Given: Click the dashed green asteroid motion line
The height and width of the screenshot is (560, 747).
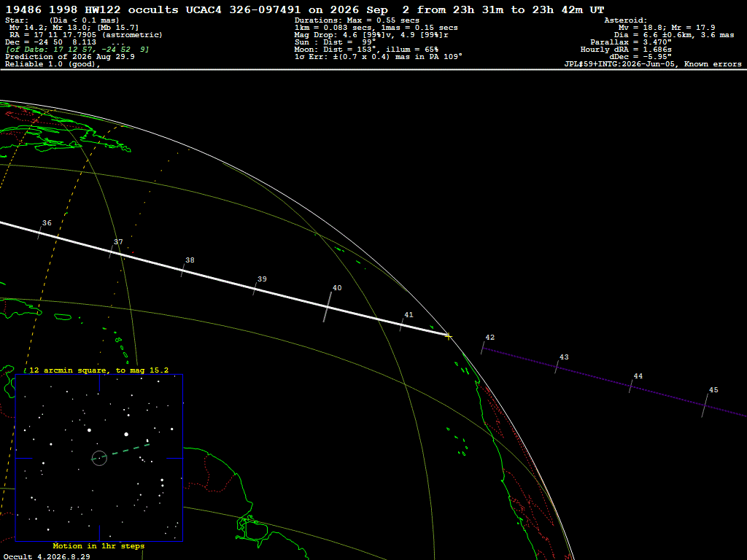Looking at the screenshot, I should tap(125, 449).
